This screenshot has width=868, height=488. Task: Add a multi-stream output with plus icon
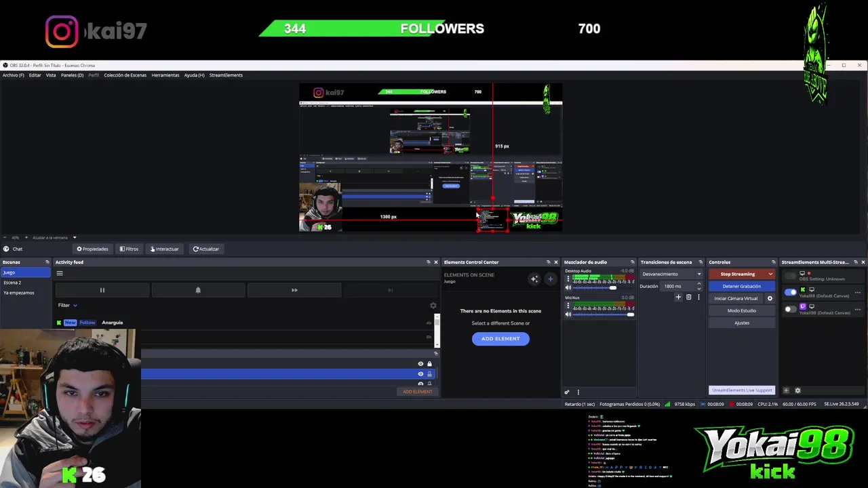pyautogui.click(x=787, y=390)
